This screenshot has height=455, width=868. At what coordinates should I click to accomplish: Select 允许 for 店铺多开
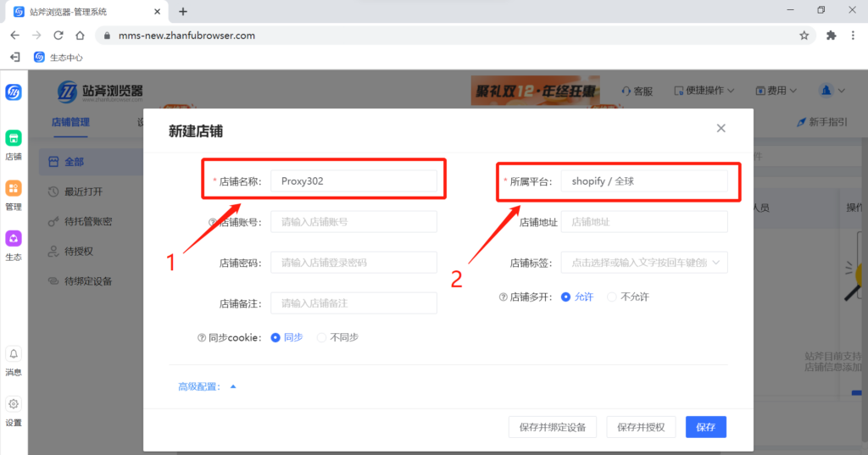[576, 297]
